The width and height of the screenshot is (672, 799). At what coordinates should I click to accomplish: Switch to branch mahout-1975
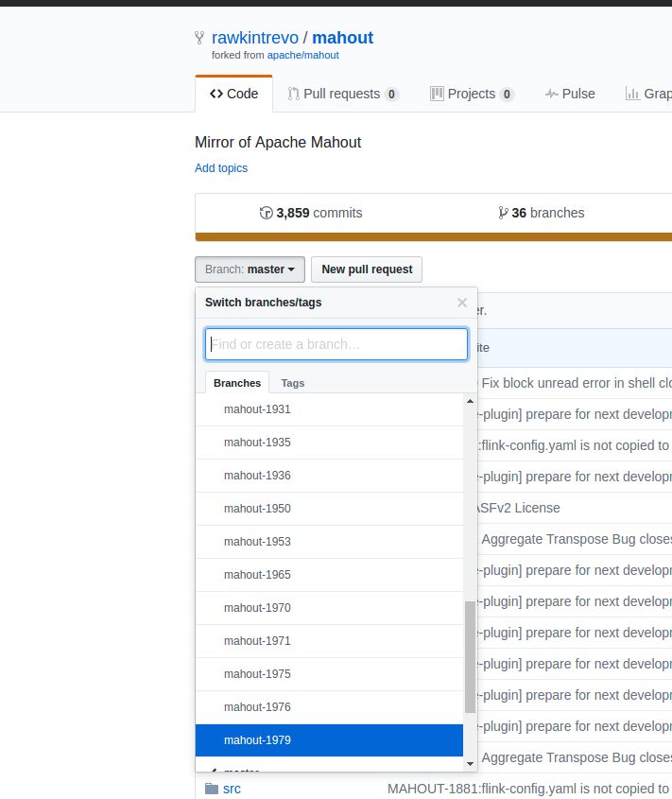tap(330, 675)
